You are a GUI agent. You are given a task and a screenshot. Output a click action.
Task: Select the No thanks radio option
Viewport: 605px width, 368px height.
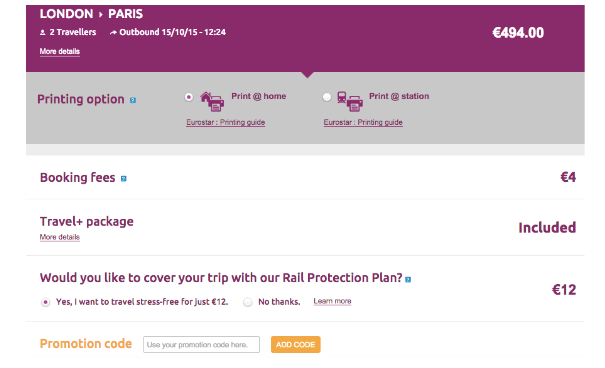point(248,302)
